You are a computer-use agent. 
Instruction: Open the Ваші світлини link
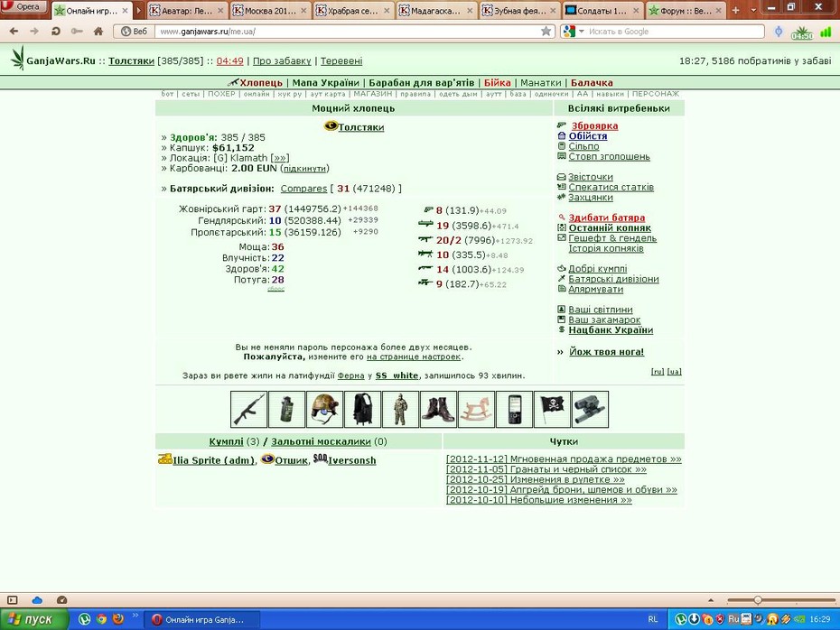click(601, 310)
